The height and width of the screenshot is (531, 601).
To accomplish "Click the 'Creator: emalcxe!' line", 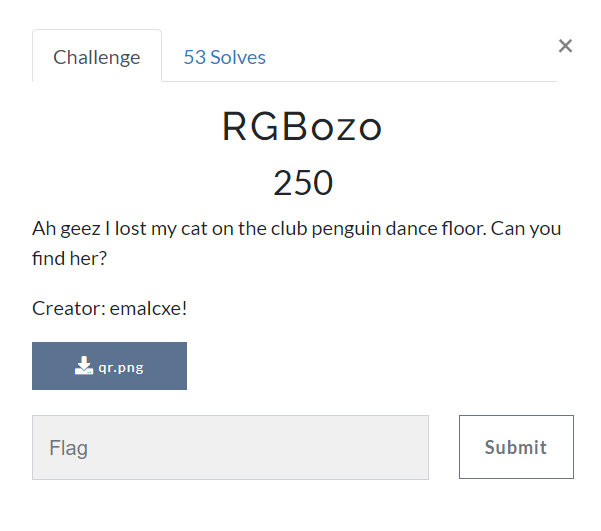I will [x=110, y=308].
